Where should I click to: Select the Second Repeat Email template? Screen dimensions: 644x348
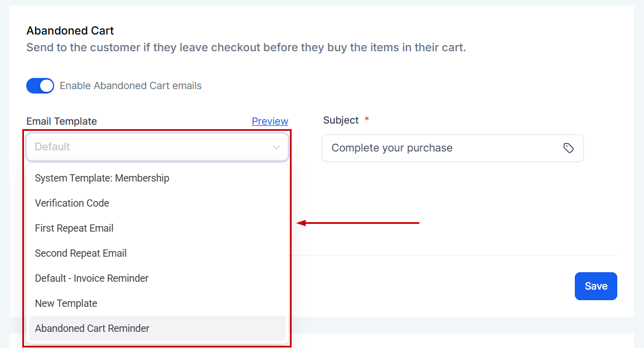coord(81,253)
